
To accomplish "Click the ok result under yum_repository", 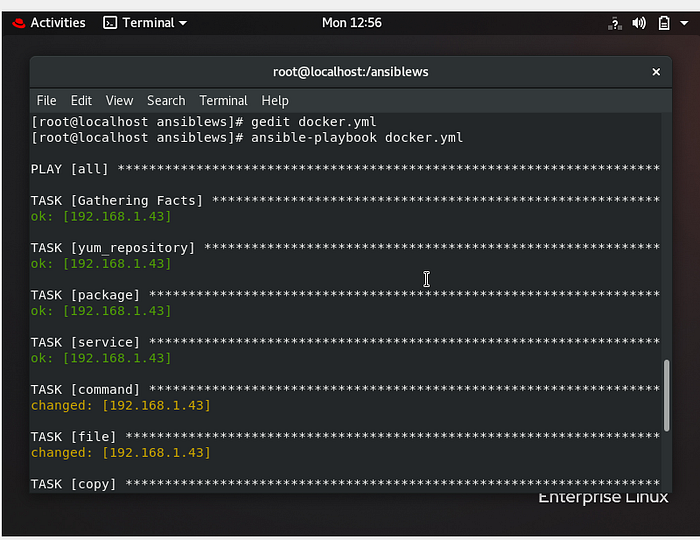I will pos(101,264).
